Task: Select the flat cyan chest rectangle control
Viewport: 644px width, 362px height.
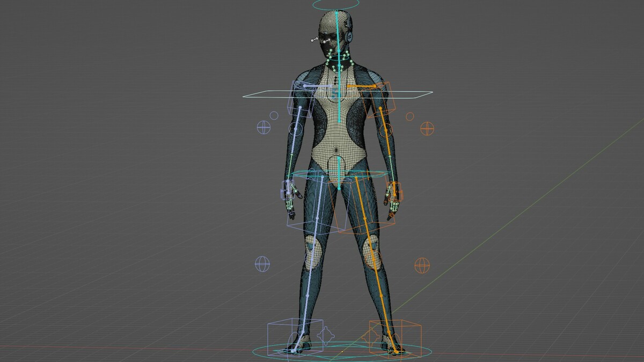Action: (x=338, y=94)
